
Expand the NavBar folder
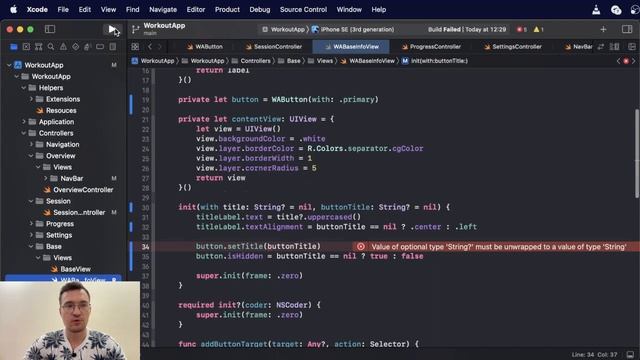46,178
